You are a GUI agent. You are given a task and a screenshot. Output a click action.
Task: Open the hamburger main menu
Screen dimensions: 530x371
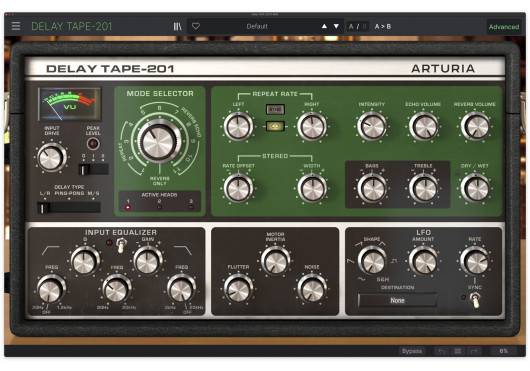click(16, 26)
